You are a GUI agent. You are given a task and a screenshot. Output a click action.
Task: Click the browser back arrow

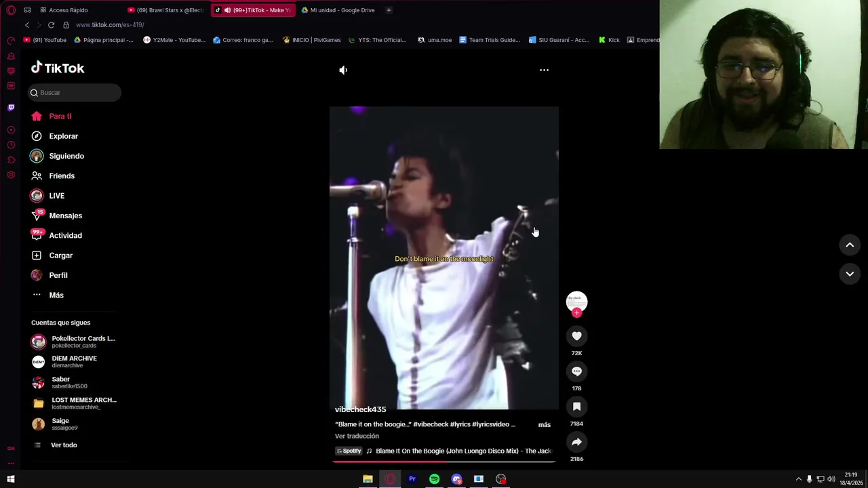(27, 25)
